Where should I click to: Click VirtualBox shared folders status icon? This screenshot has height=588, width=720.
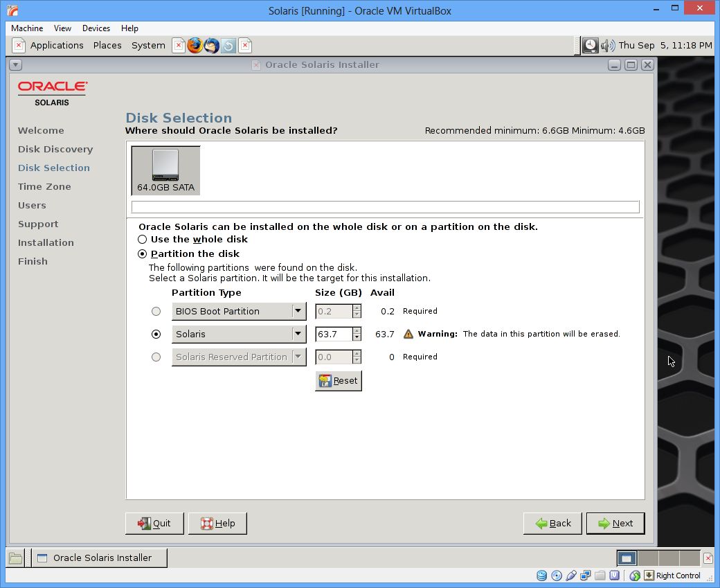600,576
